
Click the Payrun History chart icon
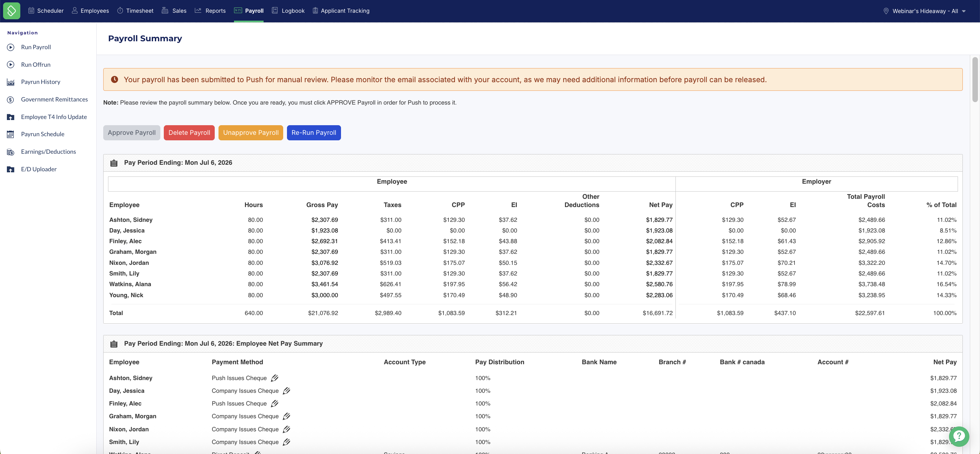point(11,82)
